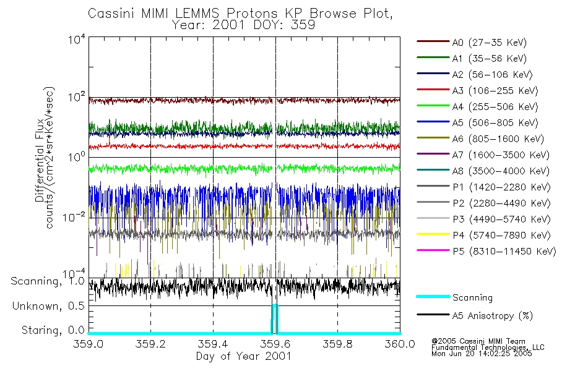Select the A2 (56-106 KeV) legend label
Screen dimensions: 588x371
(x=492, y=75)
